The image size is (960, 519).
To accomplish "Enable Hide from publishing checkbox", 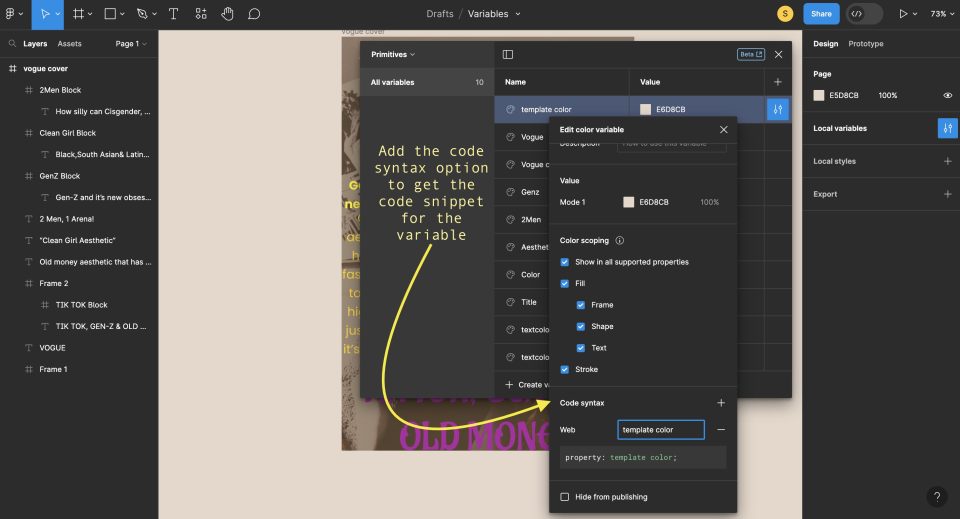I will (564, 497).
